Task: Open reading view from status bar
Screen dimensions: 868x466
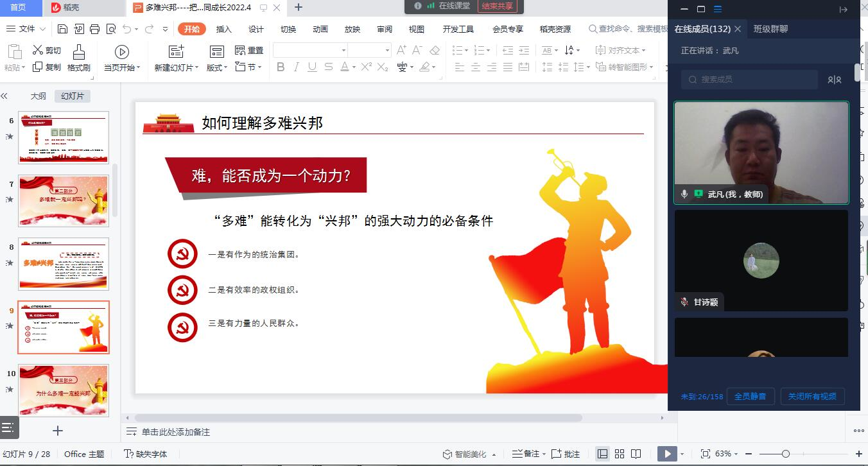Action: point(636,454)
